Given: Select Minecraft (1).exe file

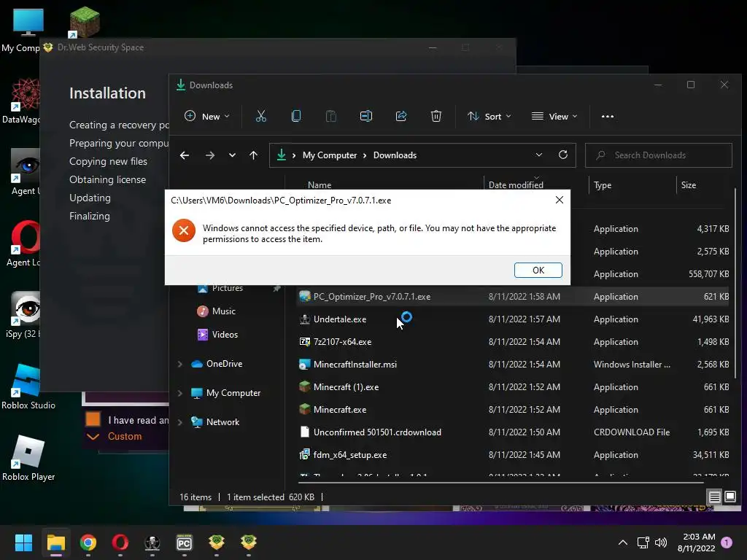Looking at the screenshot, I should (514, 387).
